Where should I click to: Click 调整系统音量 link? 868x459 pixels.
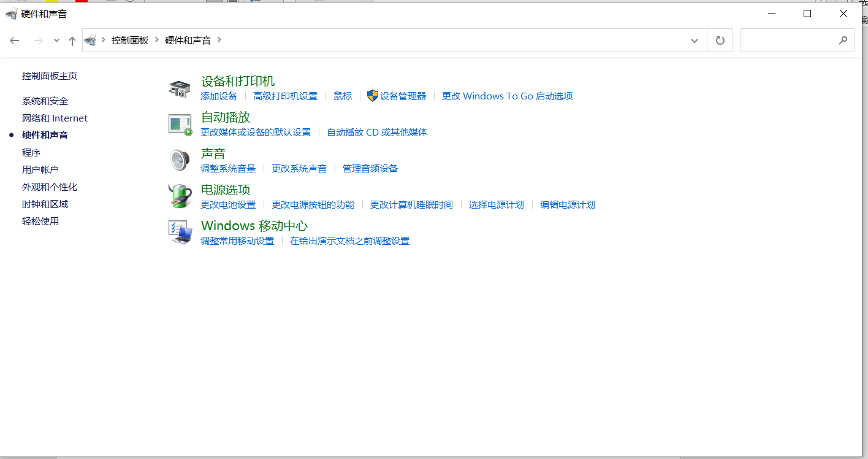229,168
